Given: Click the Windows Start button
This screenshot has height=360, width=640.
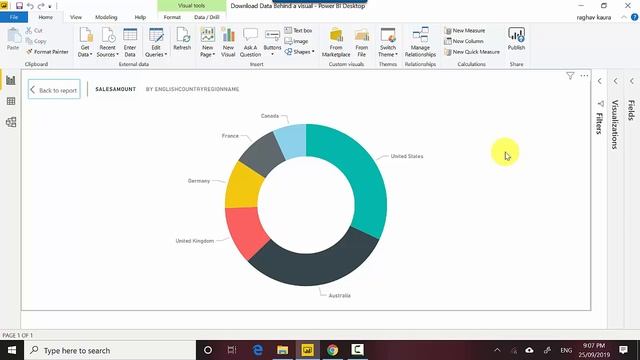Looking at the screenshot, I should [x=12, y=350].
